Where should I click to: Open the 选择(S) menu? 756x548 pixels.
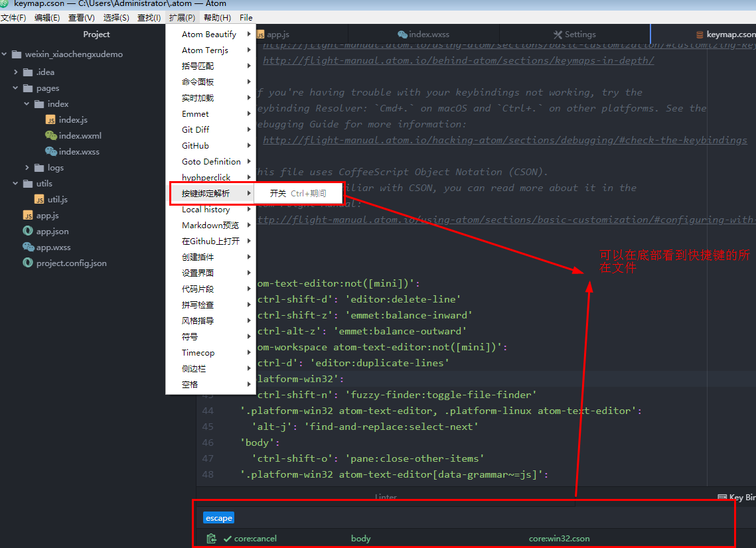tap(116, 17)
